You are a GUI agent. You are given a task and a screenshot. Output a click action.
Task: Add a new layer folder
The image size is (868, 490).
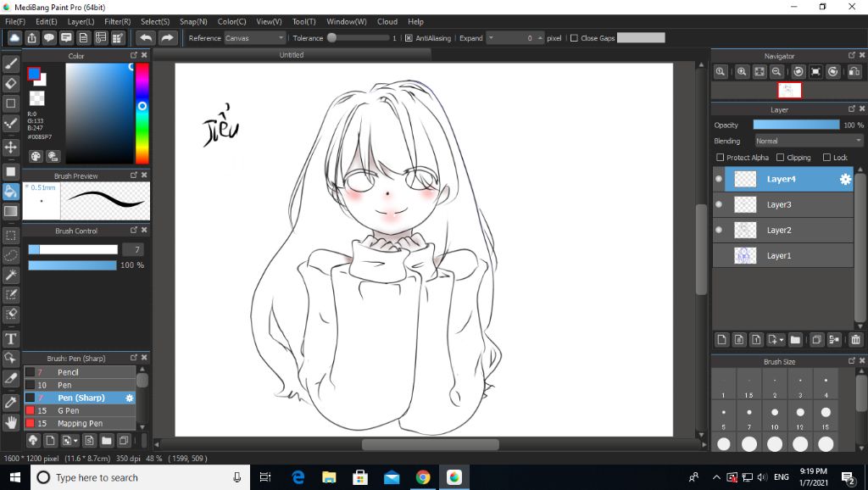coord(795,339)
